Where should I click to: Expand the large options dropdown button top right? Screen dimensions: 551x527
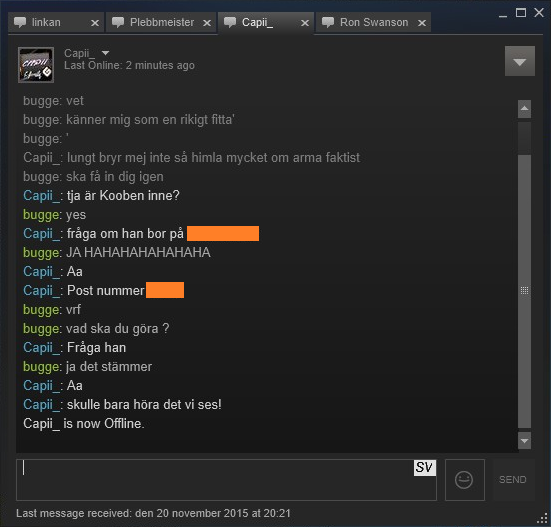[x=520, y=61]
